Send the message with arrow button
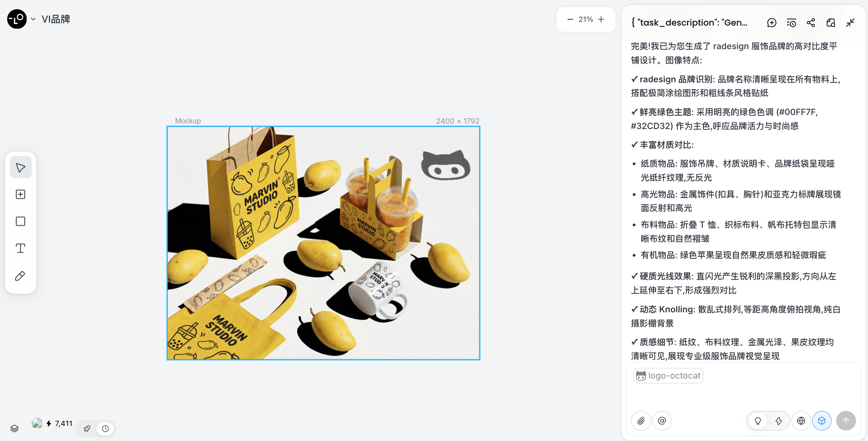Screen dimensions: 868x441 pos(846,421)
